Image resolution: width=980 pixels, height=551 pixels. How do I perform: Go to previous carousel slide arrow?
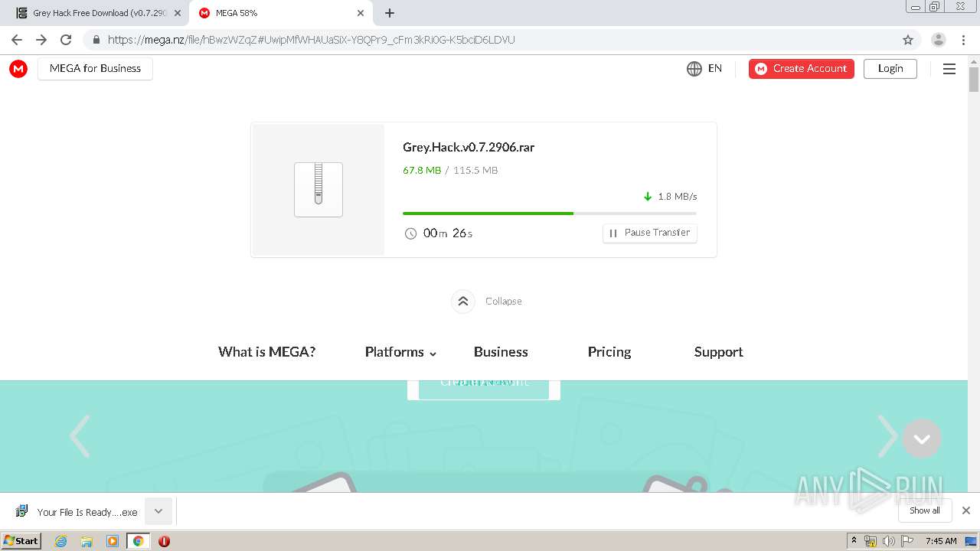pyautogui.click(x=80, y=436)
